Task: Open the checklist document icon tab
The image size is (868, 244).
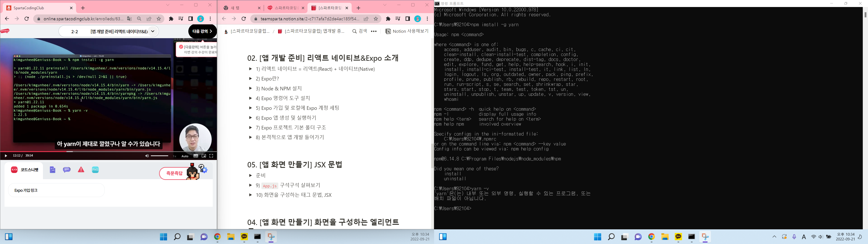Action: pos(52,170)
